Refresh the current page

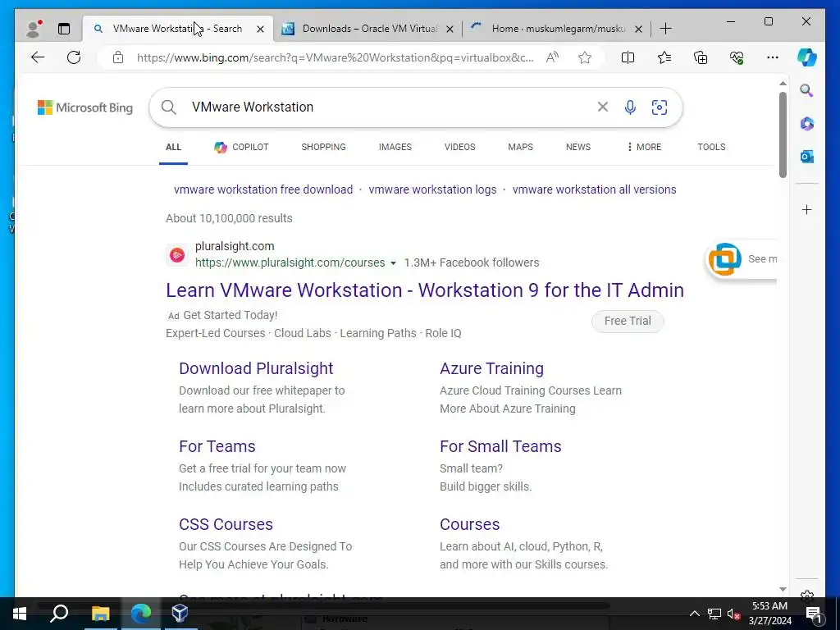74,57
